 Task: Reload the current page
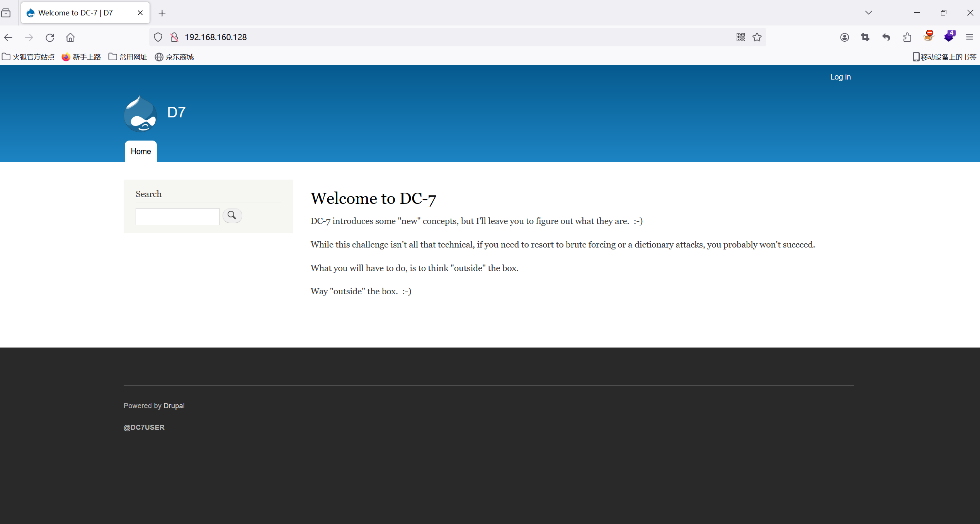pos(50,37)
